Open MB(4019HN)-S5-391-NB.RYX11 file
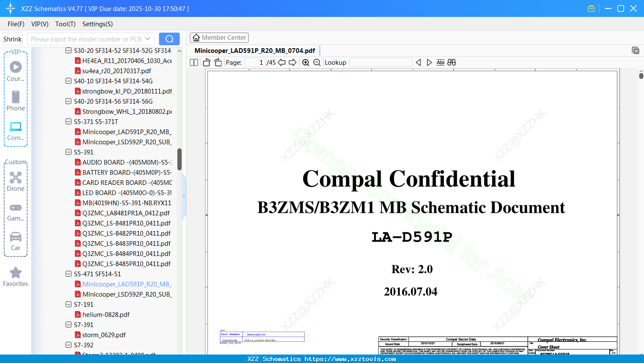Image resolution: width=644 pixels, height=363 pixels. tap(123, 203)
